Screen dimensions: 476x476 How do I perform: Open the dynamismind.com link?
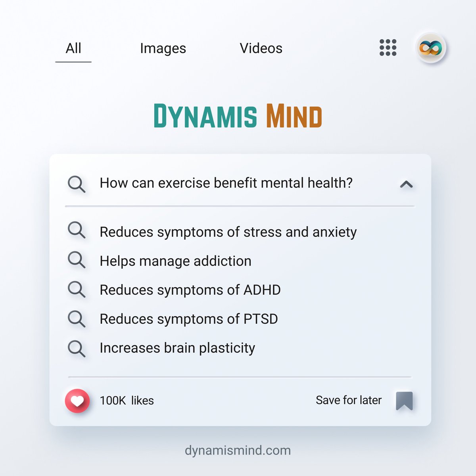pos(238,450)
